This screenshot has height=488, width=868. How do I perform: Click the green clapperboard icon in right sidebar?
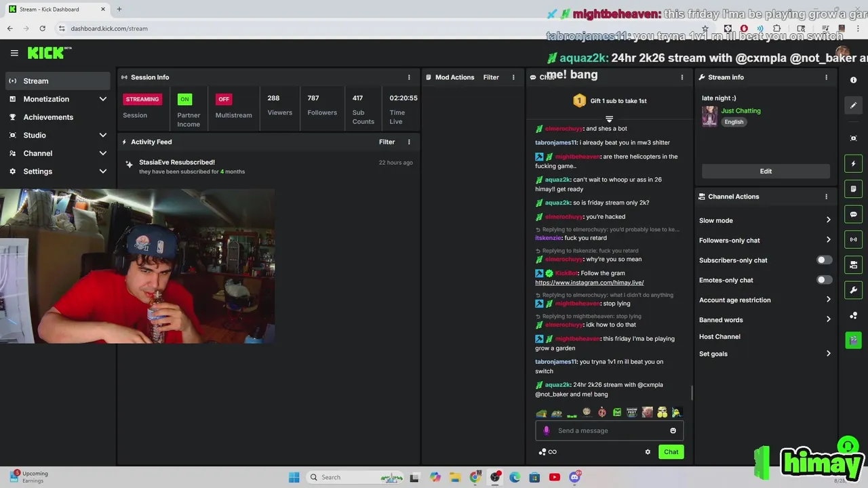853,340
